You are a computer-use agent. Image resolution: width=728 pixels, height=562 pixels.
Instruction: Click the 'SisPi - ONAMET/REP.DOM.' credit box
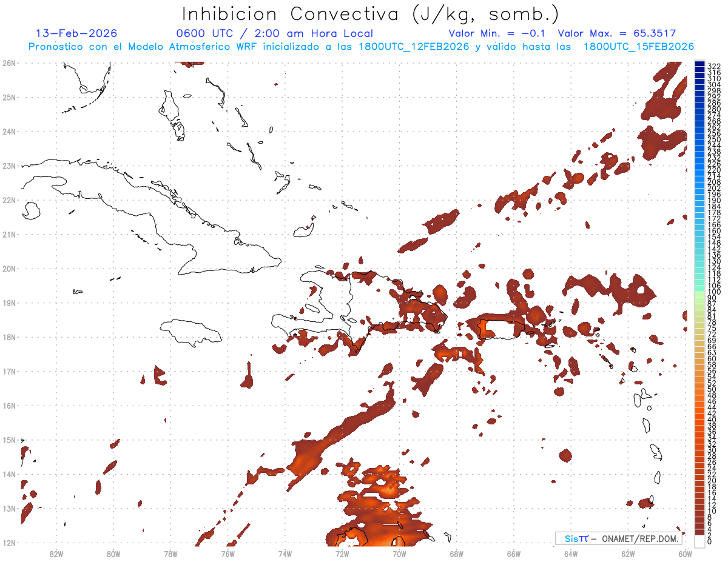[618, 538]
